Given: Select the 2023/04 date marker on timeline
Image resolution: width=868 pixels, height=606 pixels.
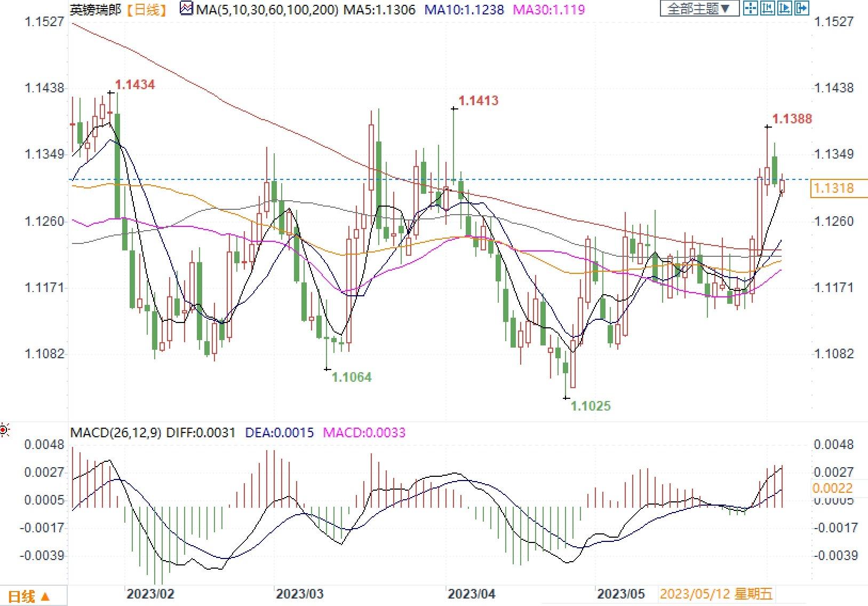Looking at the screenshot, I should pyautogui.click(x=471, y=594).
